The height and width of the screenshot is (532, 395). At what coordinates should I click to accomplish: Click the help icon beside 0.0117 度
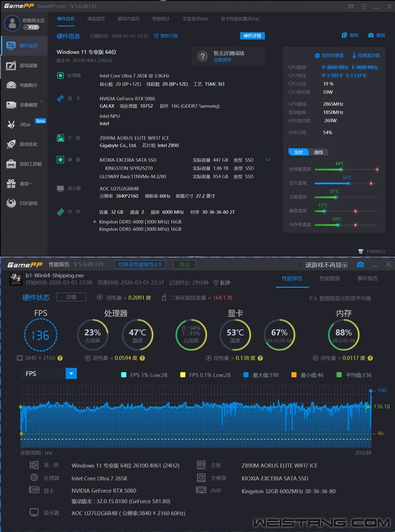point(370,358)
